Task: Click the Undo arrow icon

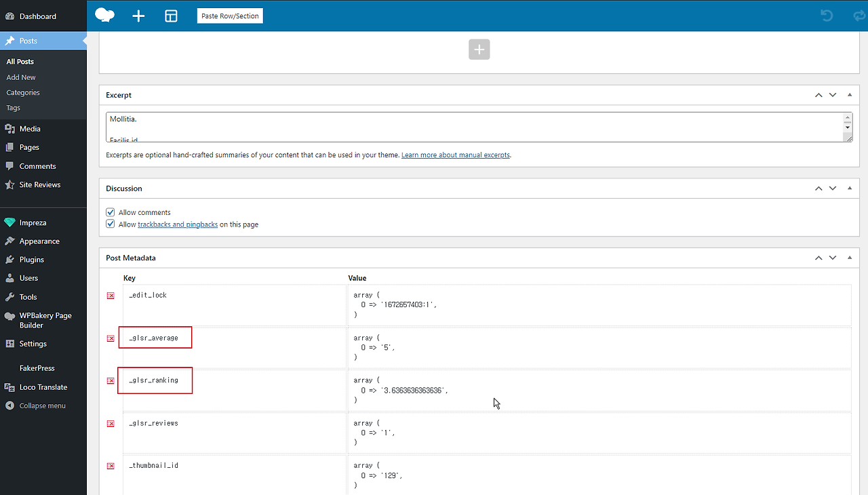Action: tap(827, 15)
